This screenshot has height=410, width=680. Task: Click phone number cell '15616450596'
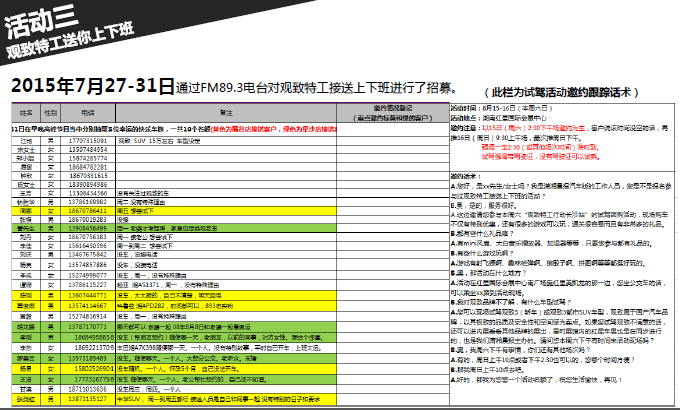[x=88, y=246]
